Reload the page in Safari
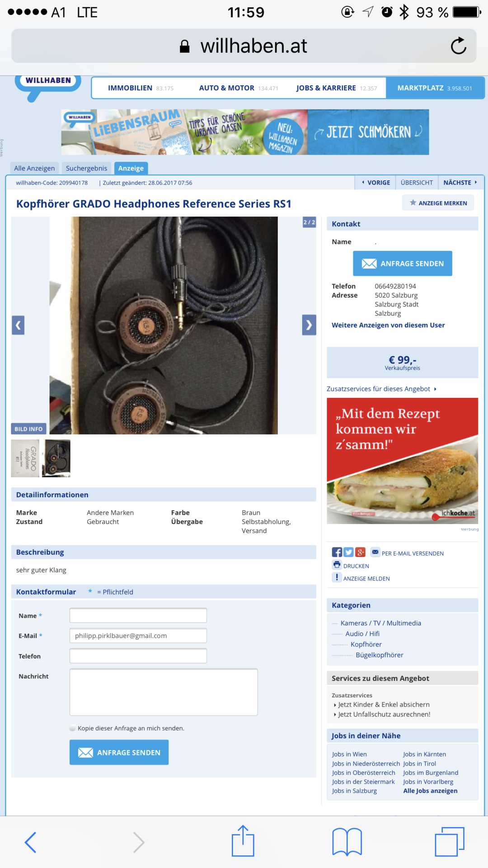The height and width of the screenshot is (868, 488). pyautogui.click(x=458, y=46)
